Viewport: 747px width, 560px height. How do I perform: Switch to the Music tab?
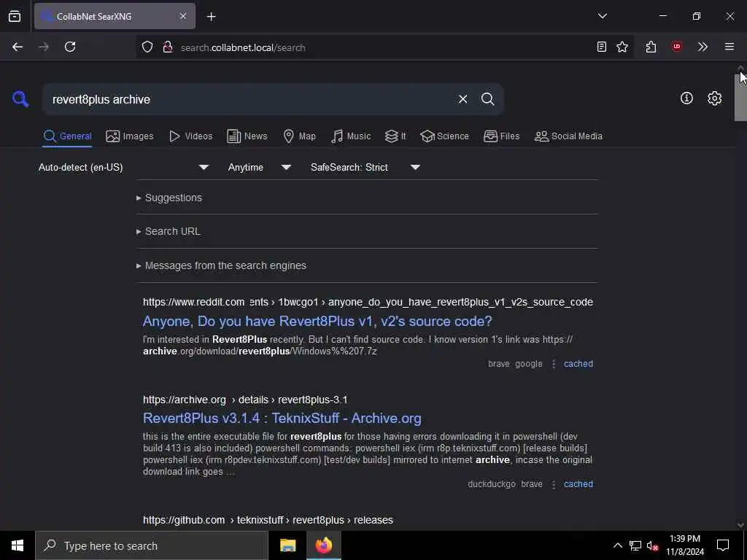pyautogui.click(x=351, y=136)
